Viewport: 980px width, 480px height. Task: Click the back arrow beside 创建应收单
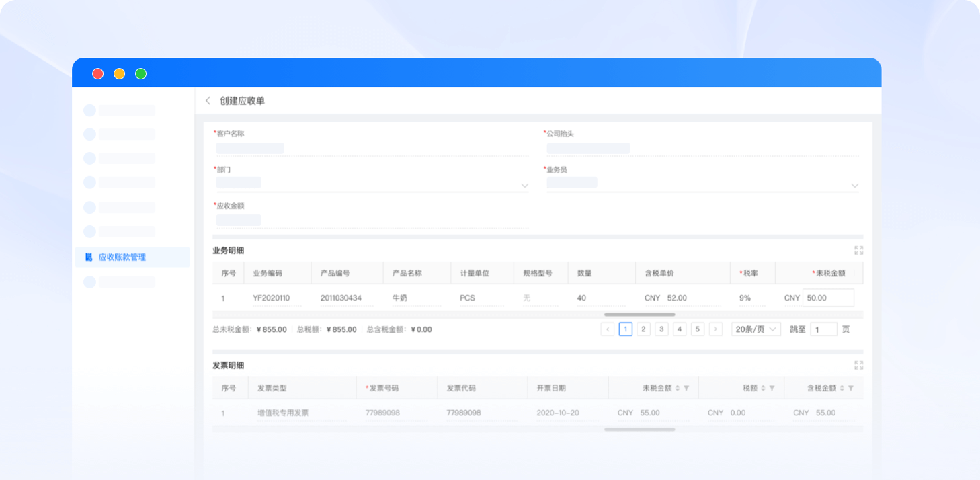tap(208, 101)
